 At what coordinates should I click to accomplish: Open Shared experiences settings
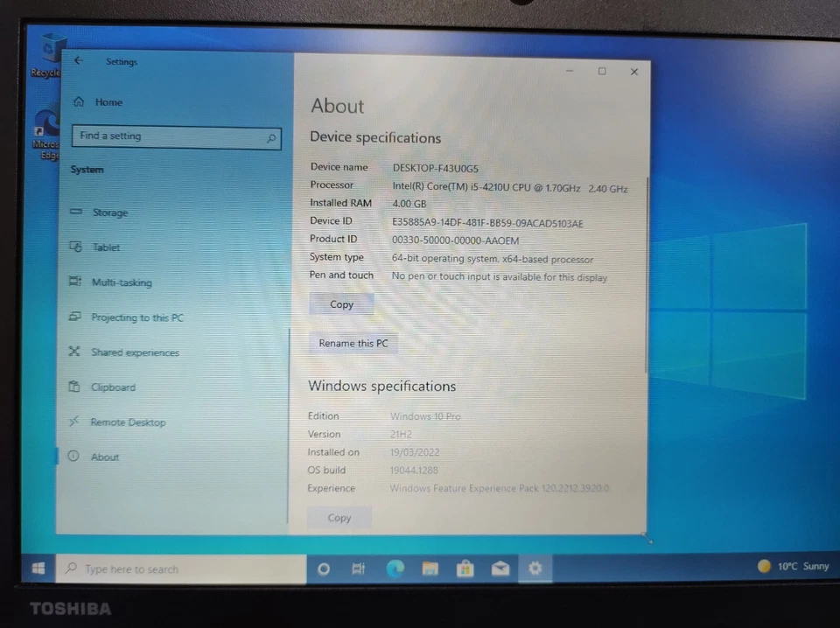tap(135, 352)
